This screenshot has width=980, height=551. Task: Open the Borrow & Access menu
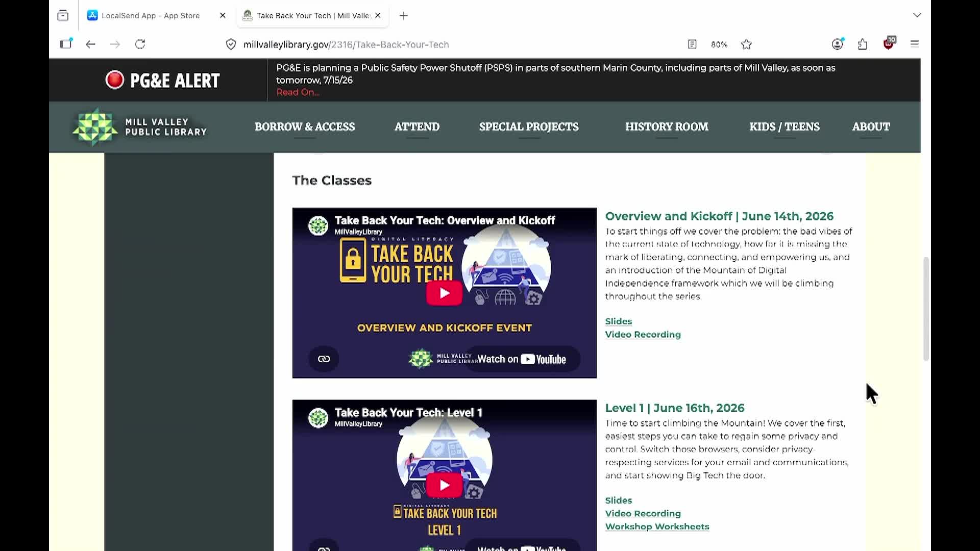305,127
